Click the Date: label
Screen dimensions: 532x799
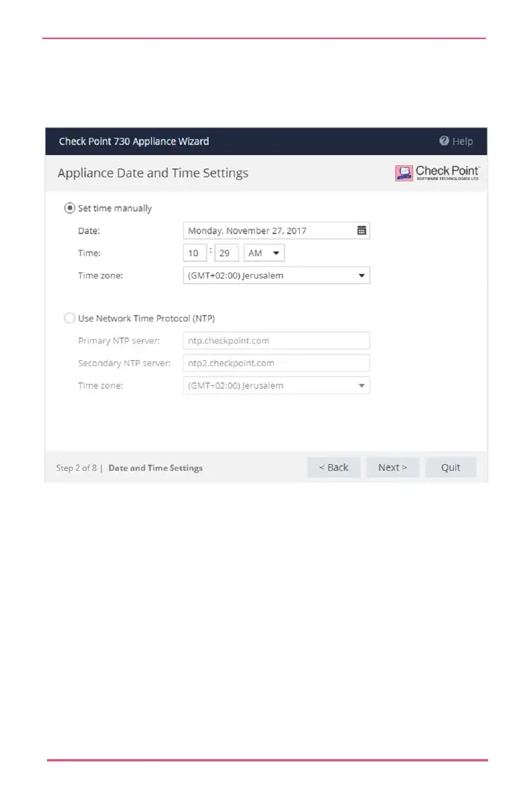(88, 230)
